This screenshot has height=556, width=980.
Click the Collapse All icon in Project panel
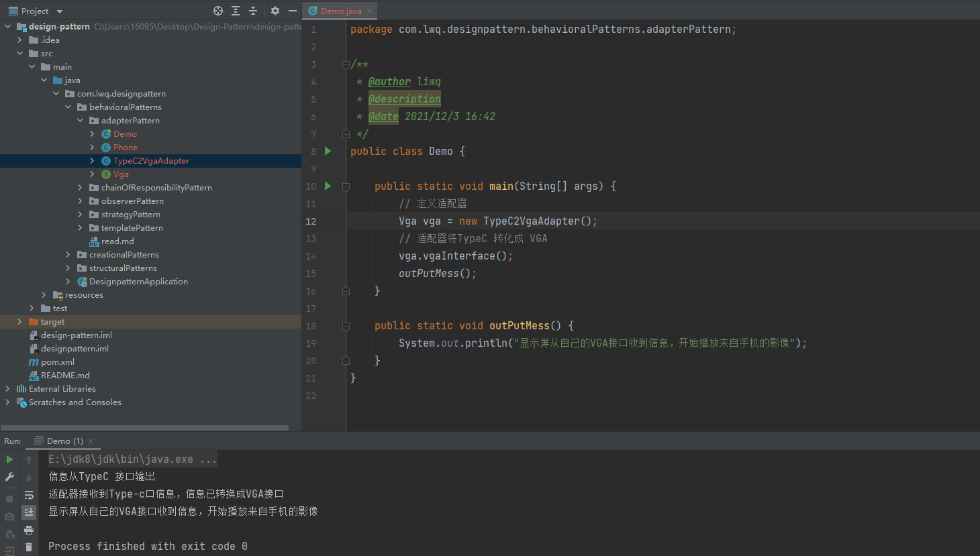click(253, 11)
